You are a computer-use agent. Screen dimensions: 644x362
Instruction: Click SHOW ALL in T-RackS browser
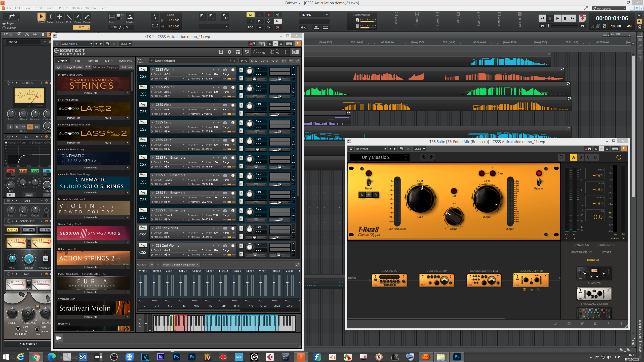click(x=594, y=260)
